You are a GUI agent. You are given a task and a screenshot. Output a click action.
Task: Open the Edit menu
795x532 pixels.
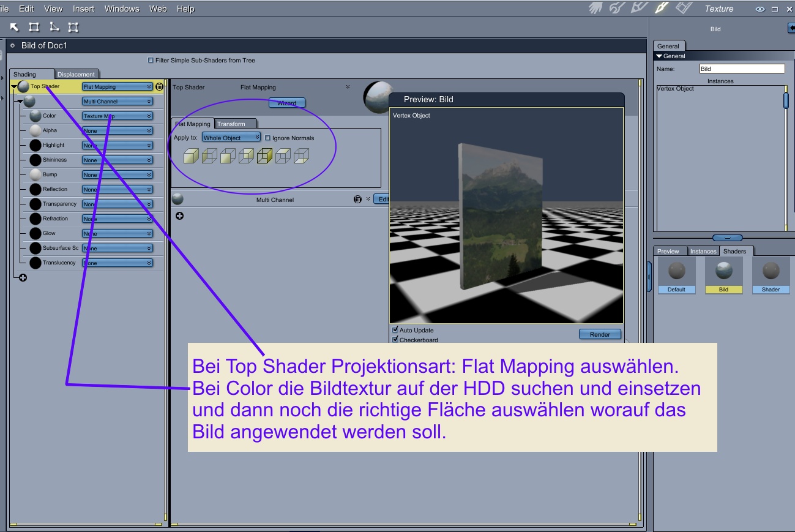(x=26, y=9)
